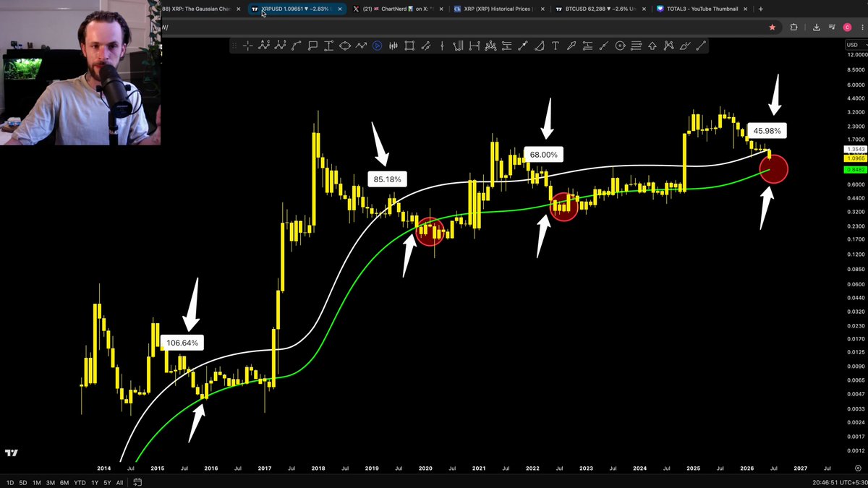Select the triangle shape drawing tool
The height and width of the screenshot is (488, 868).
pyautogui.click(x=539, y=46)
